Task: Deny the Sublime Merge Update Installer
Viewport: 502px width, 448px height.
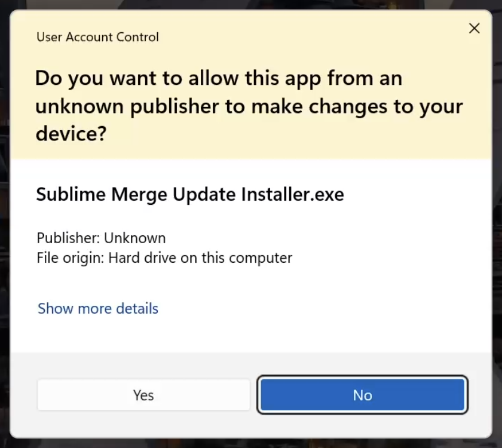Action: (362, 395)
